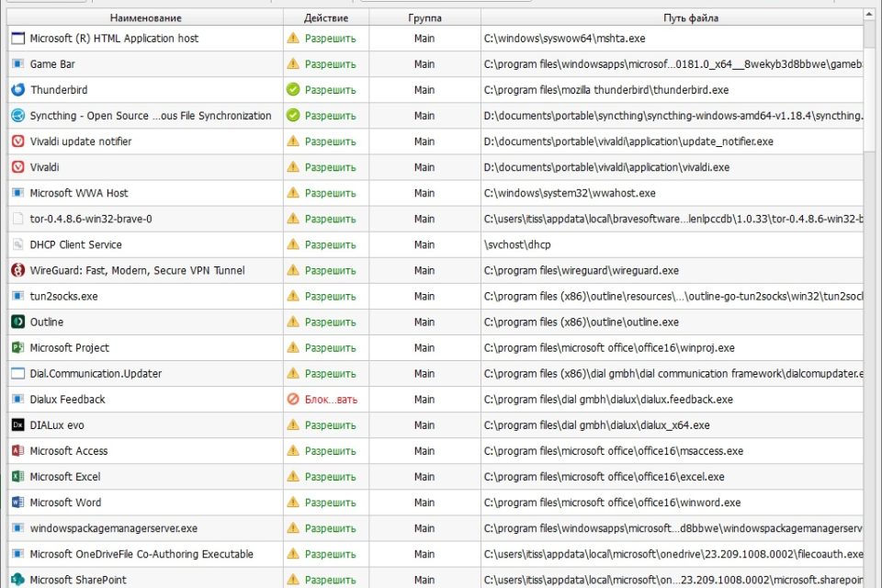Click the Microsoft Project icon
Viewport: 882px width, 588px height.
coord(18,347)
